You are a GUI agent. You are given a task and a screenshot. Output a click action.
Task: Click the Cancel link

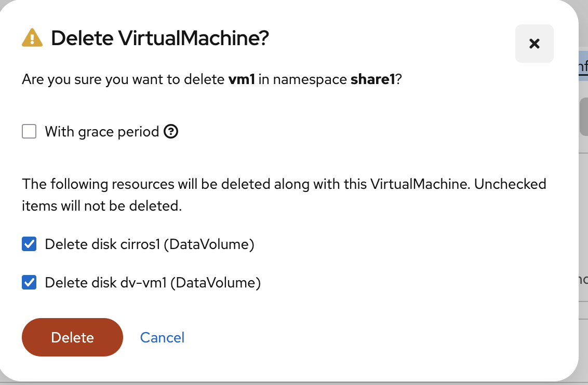point(162,338)
